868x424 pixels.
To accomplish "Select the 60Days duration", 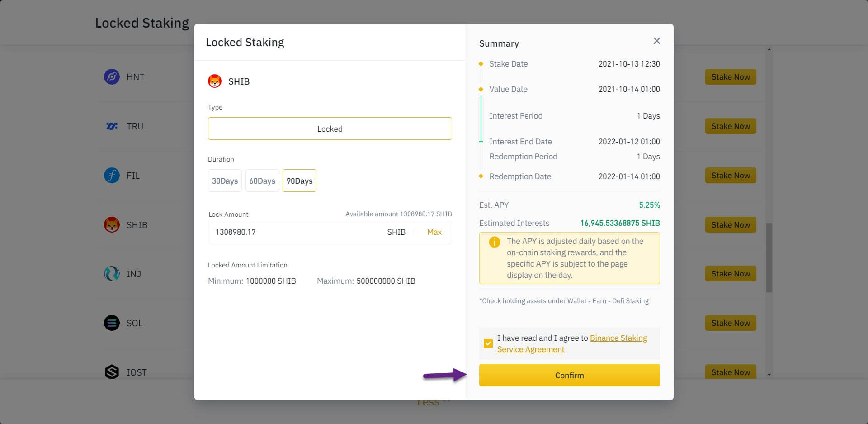I will coord(262,181).
